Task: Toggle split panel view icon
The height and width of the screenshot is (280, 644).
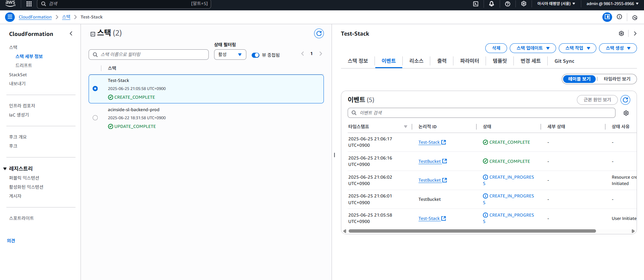Action: pyautogui.click(x=607, y=17)
